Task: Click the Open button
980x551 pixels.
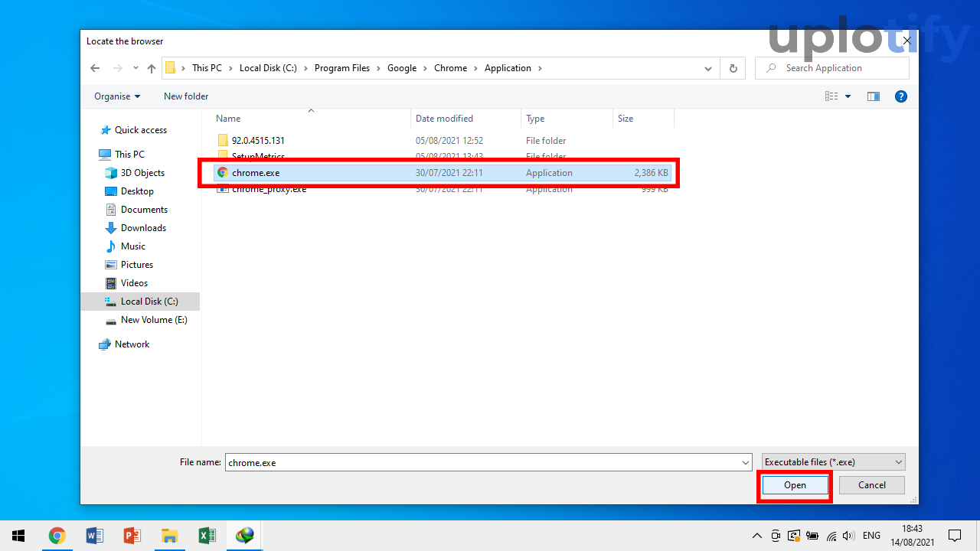Action: [x=795, y=485]
